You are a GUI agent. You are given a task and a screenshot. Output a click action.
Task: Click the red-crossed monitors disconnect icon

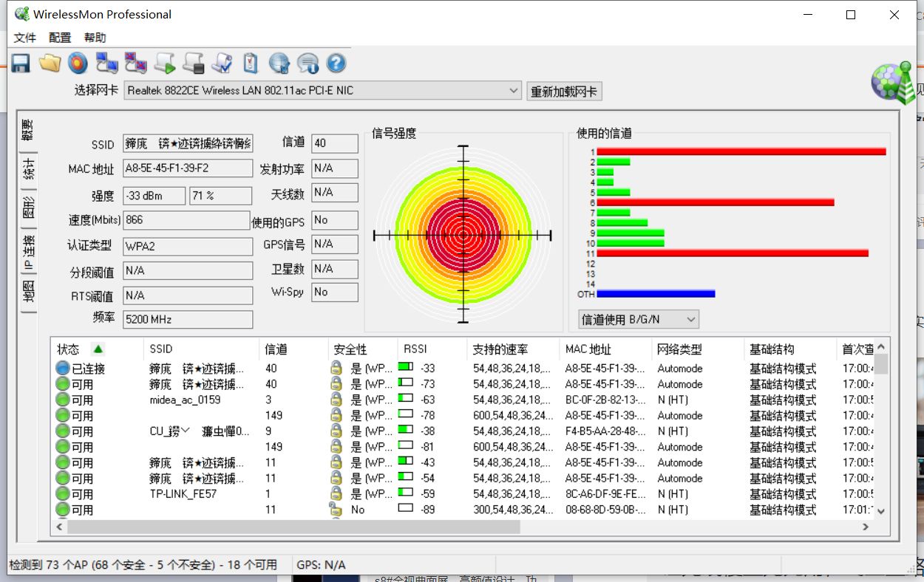(x=136, y=64)
